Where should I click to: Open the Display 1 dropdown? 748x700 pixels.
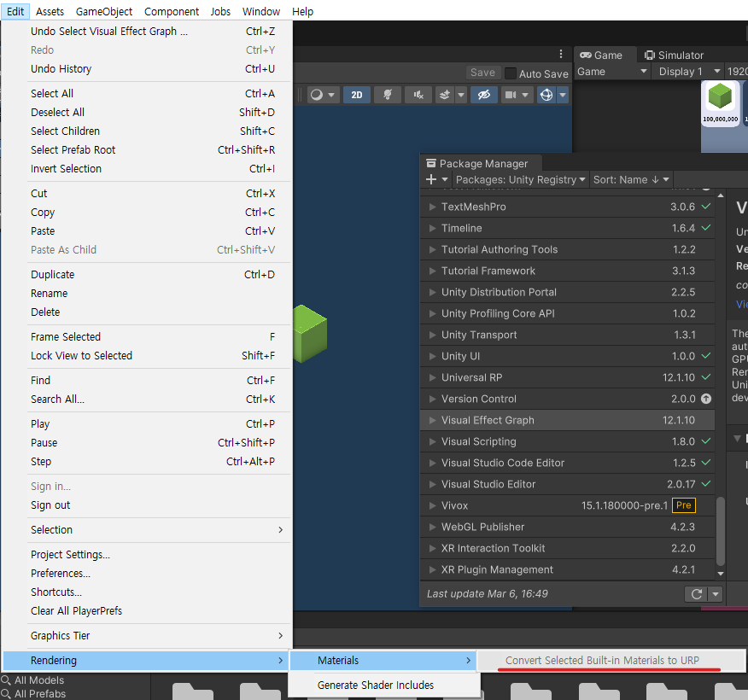point(689,72)
